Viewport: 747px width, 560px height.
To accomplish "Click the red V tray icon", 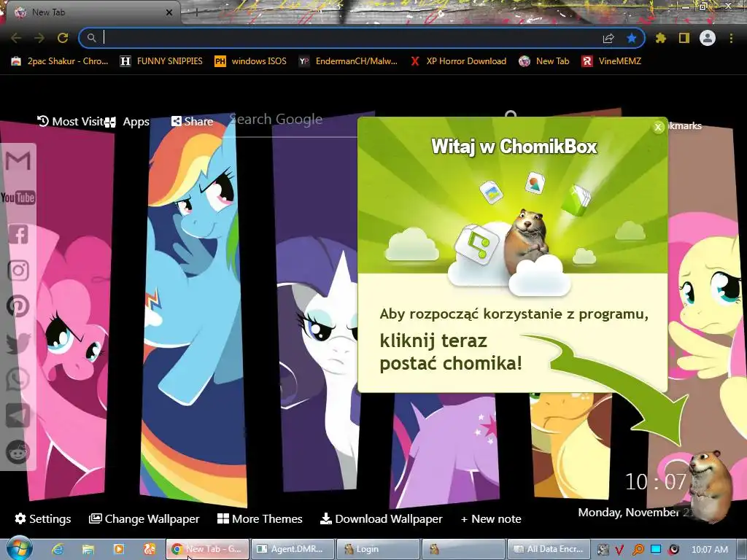I will (x=620, y=550).
